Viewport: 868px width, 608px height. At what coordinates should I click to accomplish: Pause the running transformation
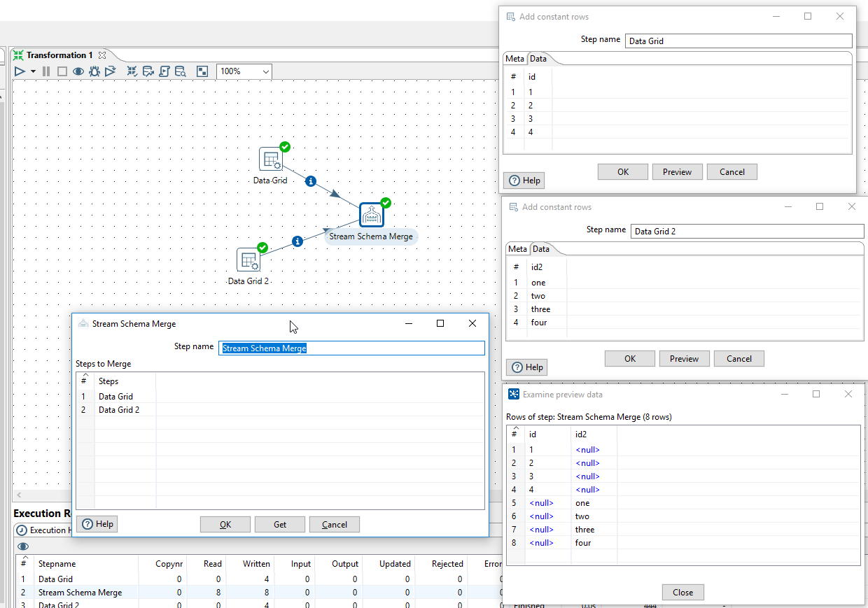point(45,71)
